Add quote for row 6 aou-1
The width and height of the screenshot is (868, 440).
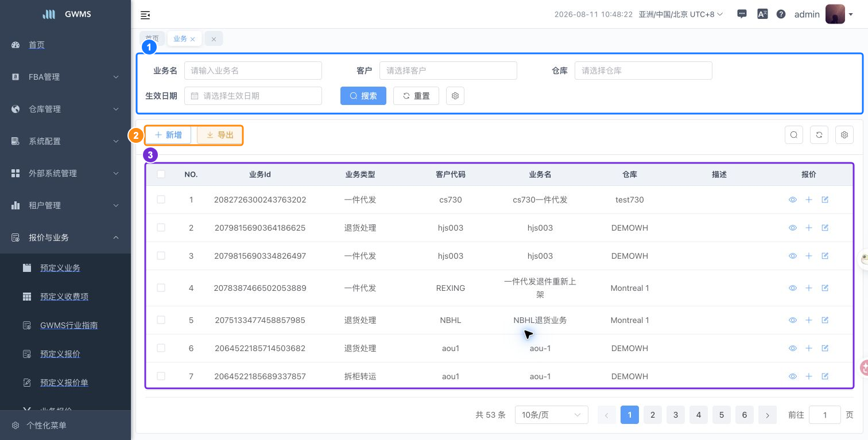(809, 348)
